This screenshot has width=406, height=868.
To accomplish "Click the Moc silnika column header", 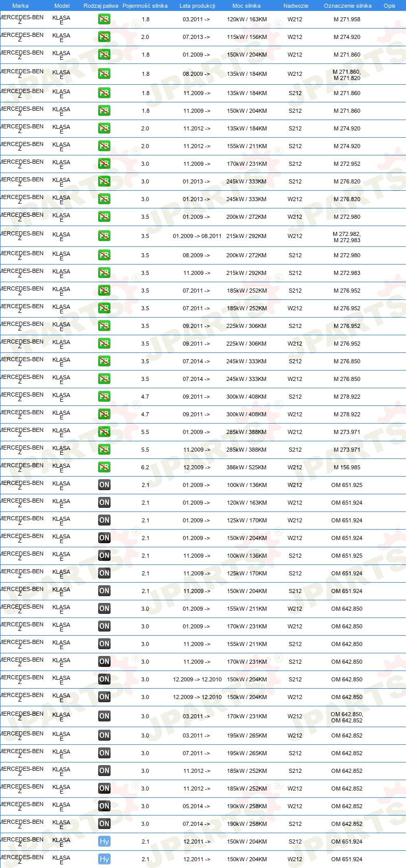I will 247,6.
